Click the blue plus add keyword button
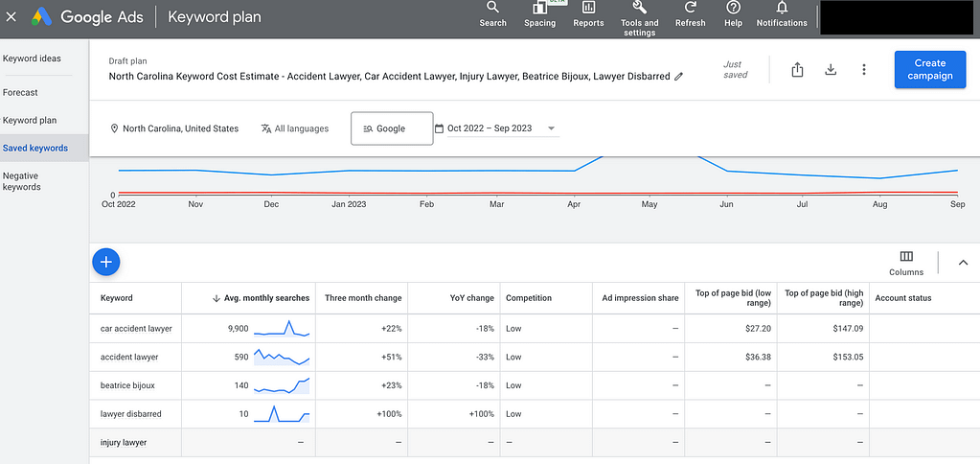This screenshot has width=980, height=464. click(105, 262)
